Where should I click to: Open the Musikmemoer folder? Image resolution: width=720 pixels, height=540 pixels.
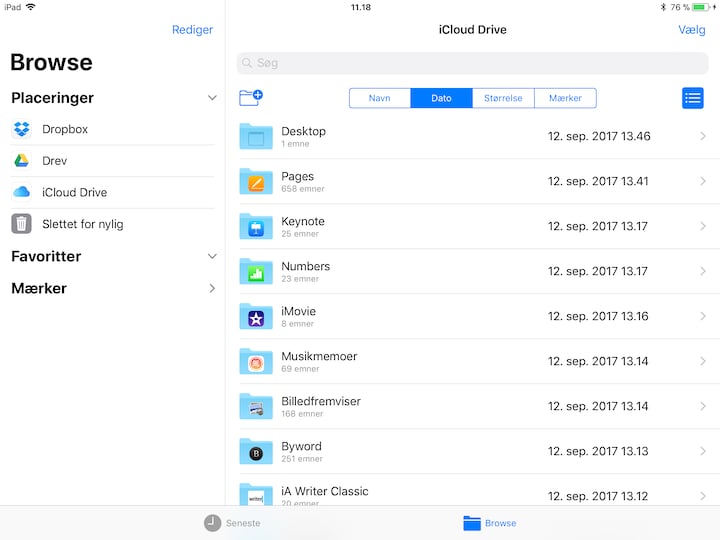[472, 361]
